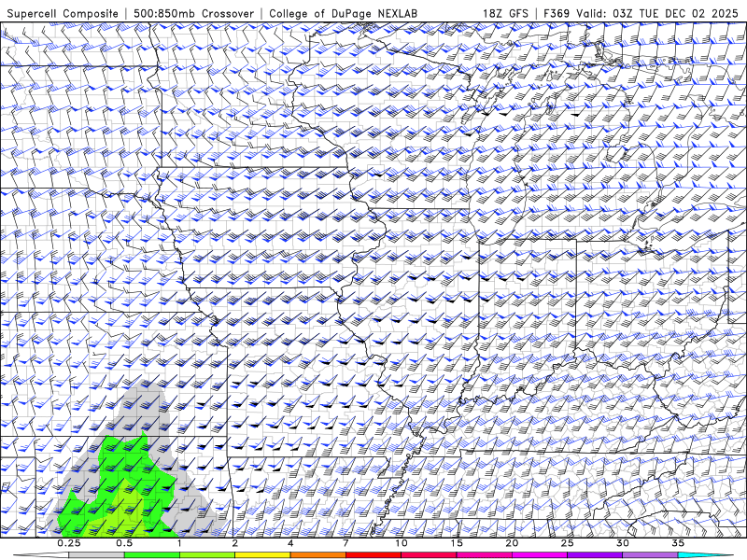Click the Supercell Composite title text
This screenshot has height=560, width=747.
pyautogui.click(x=63, y=13)
